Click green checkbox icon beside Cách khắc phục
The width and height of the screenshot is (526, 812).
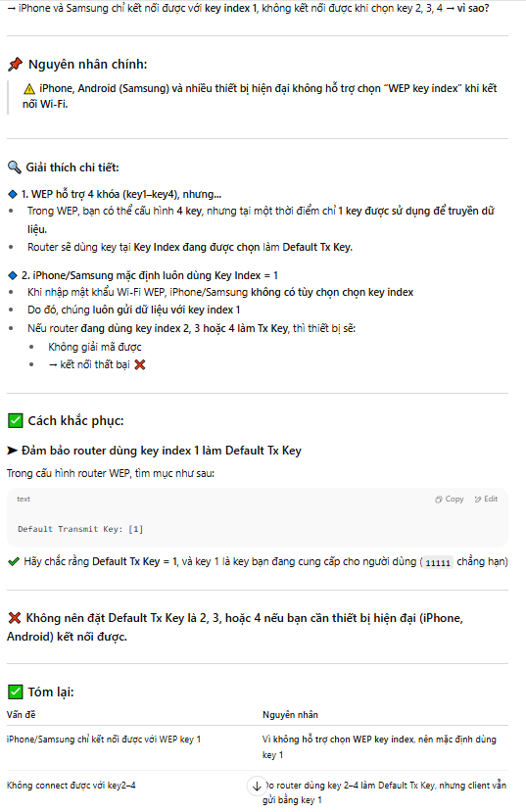[16, 420]
